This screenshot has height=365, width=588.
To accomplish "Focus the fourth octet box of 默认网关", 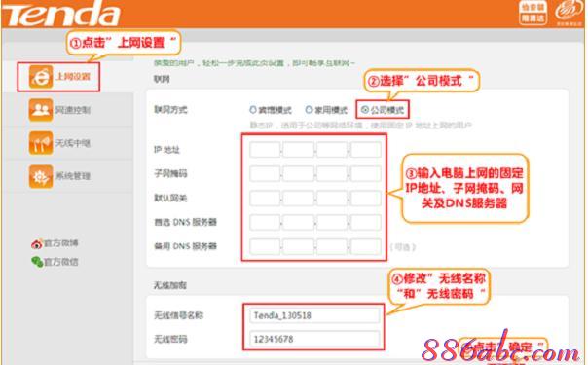I will coord(366,198).
